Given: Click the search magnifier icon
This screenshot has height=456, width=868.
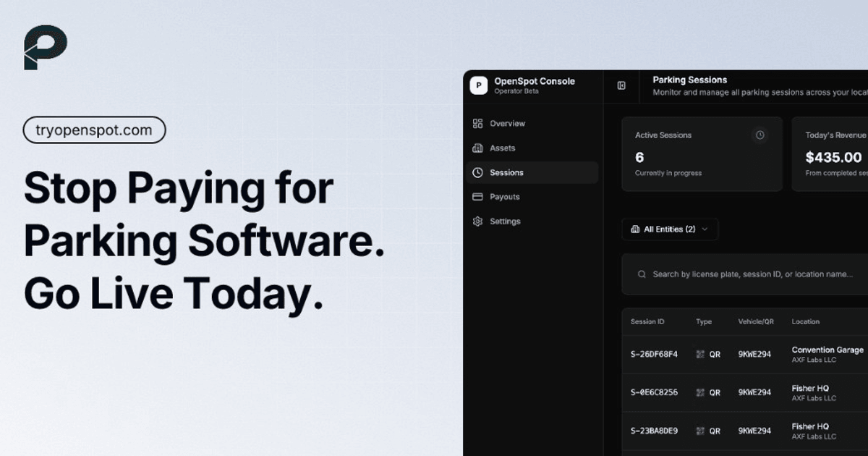Looking at the screenshot, I should tap(642, 274).
